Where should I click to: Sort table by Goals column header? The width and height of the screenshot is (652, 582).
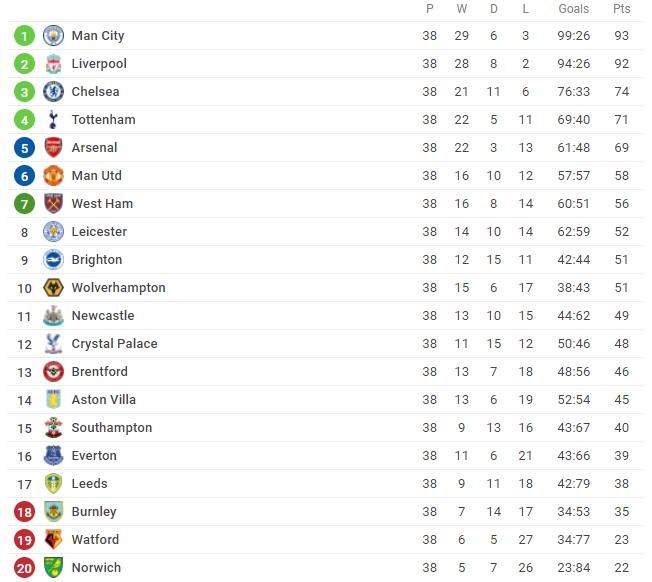[574, 9]
